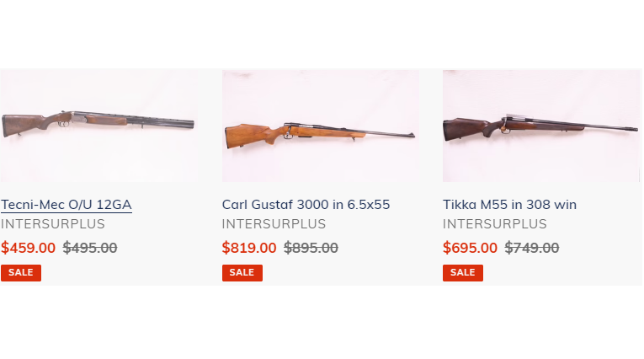The height and width of the screenshot is (359, 644).
Task: Click the crossed-out $895.00 original price
Action: [x=311, y=248]
